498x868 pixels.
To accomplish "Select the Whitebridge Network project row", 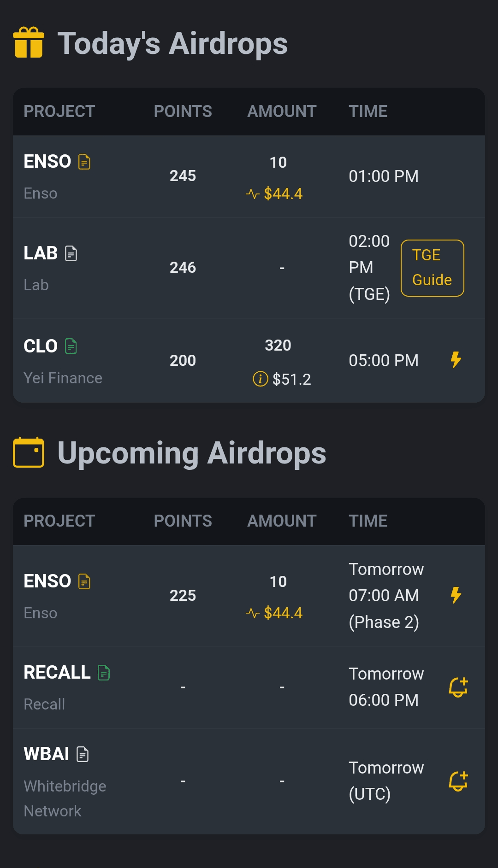I will 249,781.
